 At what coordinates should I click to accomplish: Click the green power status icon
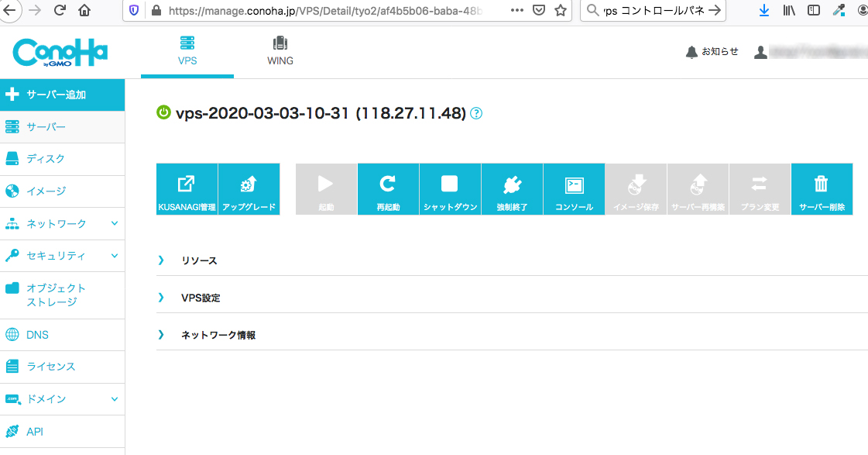point(163,112)
